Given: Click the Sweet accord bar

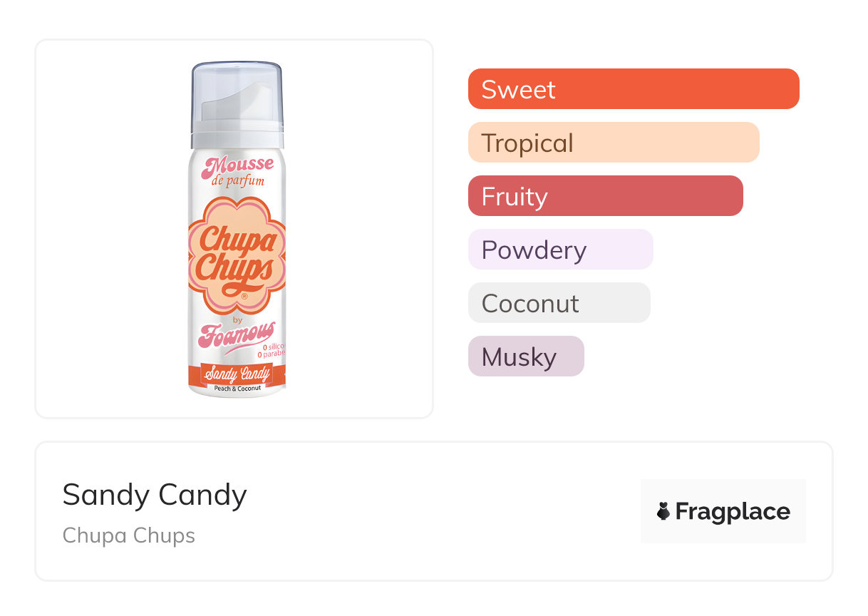Looking at the screenshot, I should 633,89.
